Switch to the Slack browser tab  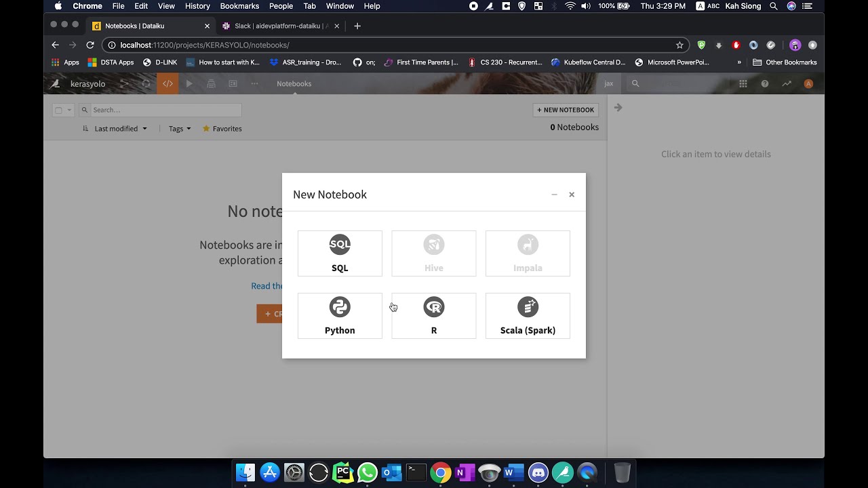(x=281, y=26)
